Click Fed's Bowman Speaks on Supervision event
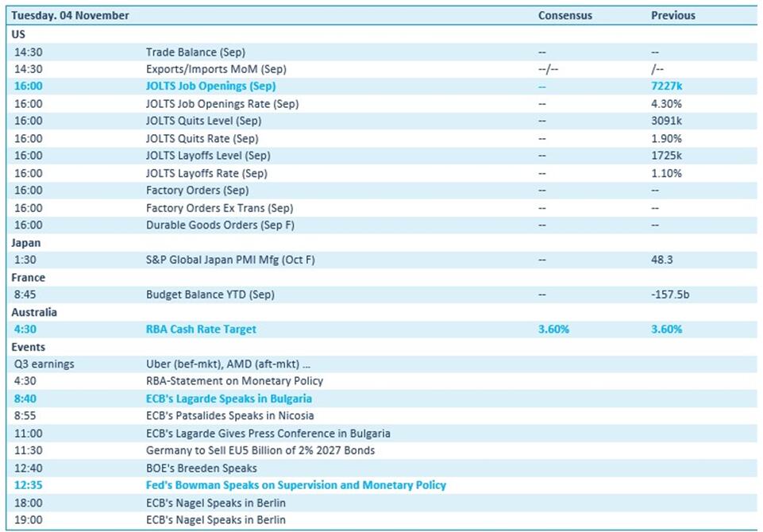763x532 pixels. [295, 485]
